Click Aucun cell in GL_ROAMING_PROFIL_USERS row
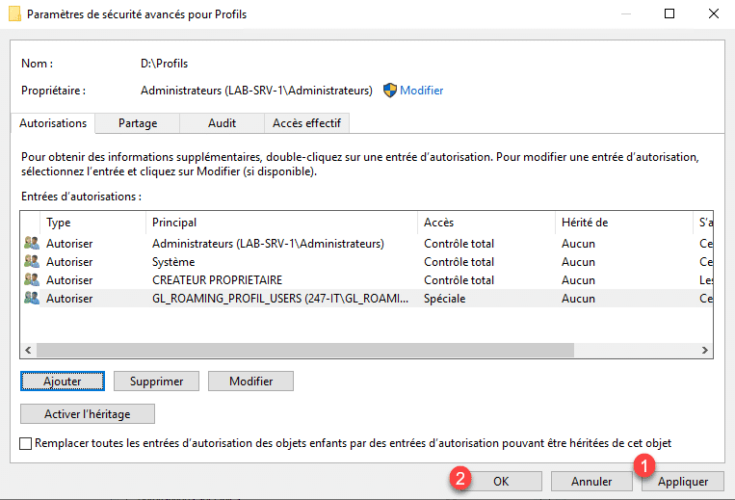The image size is (735, 500). [x=578, y=299]
